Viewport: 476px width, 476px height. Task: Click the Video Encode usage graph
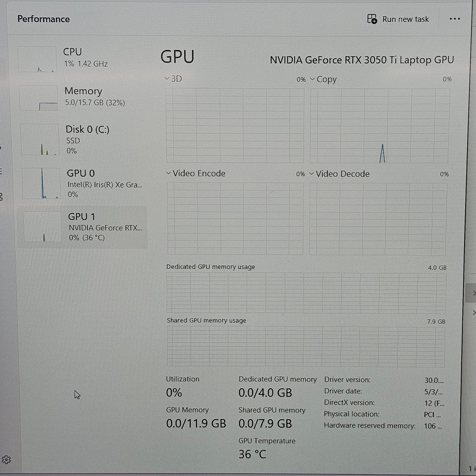(235, 218)
